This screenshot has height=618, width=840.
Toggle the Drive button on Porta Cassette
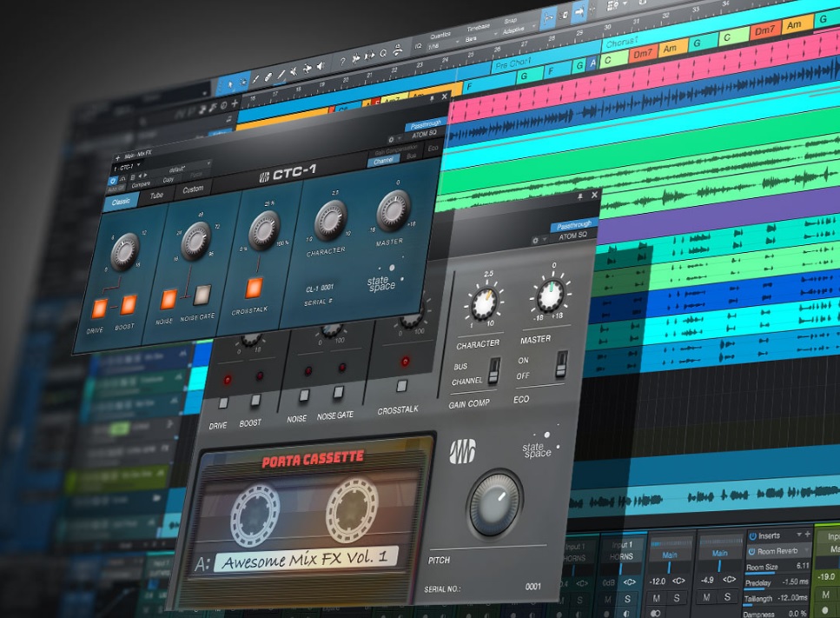[223, 403]
